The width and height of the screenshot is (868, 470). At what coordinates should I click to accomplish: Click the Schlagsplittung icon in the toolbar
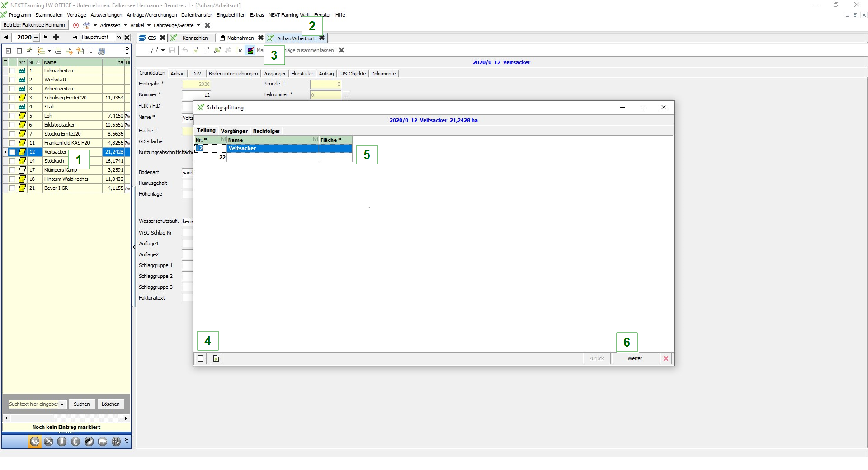(x=250, y=51)
